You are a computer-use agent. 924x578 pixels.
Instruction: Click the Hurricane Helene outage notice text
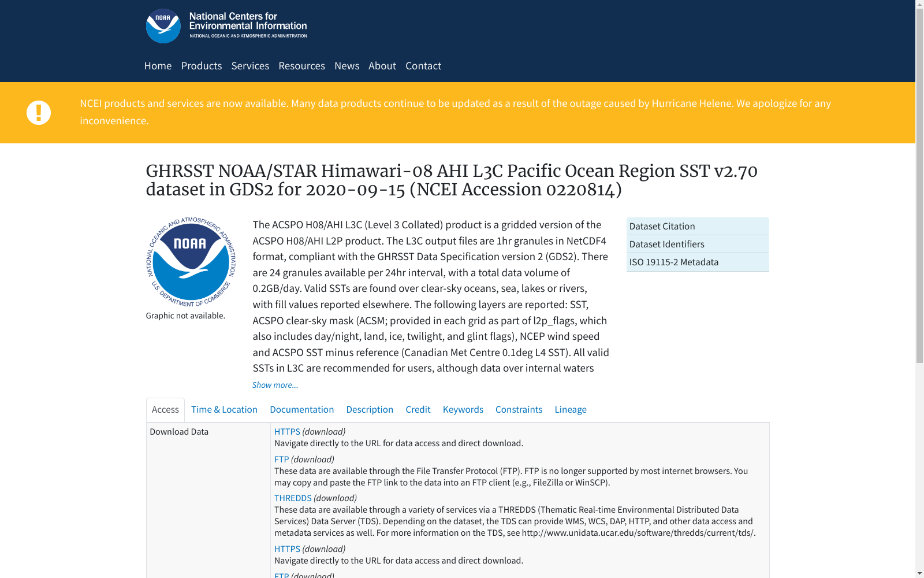[456, 112]
